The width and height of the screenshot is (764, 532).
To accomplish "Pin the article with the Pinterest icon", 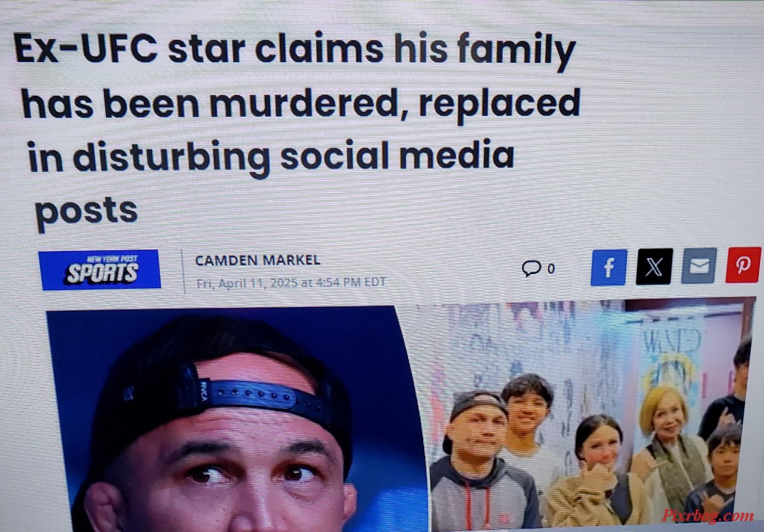I will pyautogui.click(x=743, y=264).
